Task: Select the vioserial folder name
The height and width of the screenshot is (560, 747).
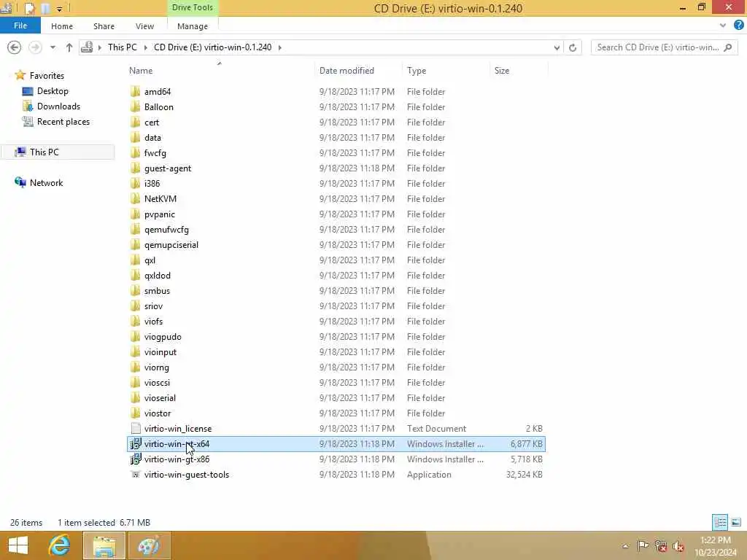Action: (160, 397)
